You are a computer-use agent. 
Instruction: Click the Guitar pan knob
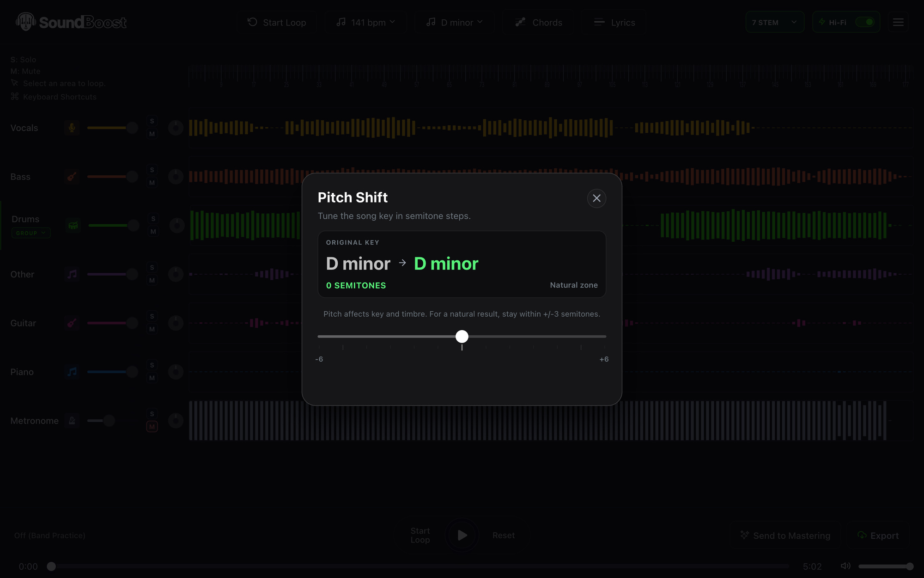(x=176, y=323)
